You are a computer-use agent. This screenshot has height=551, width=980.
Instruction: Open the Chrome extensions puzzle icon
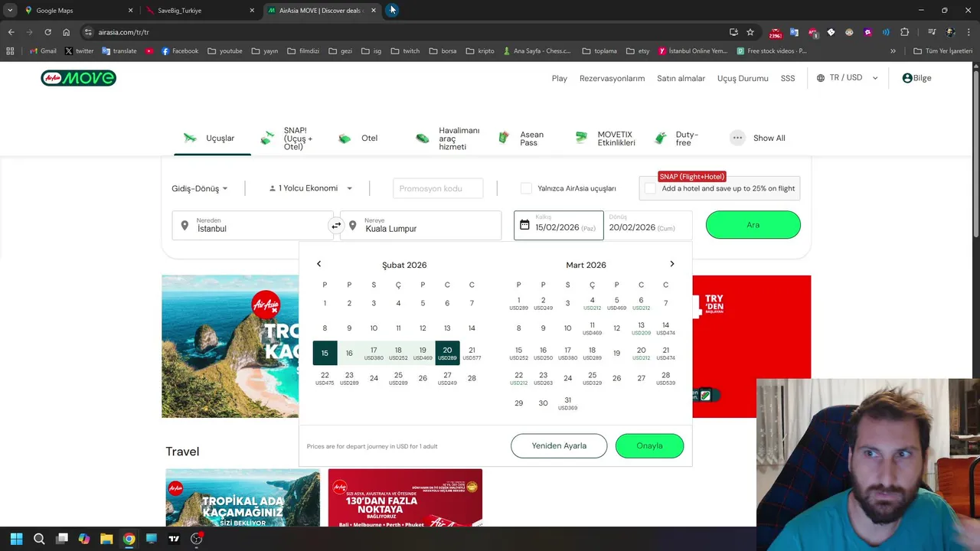905,32
